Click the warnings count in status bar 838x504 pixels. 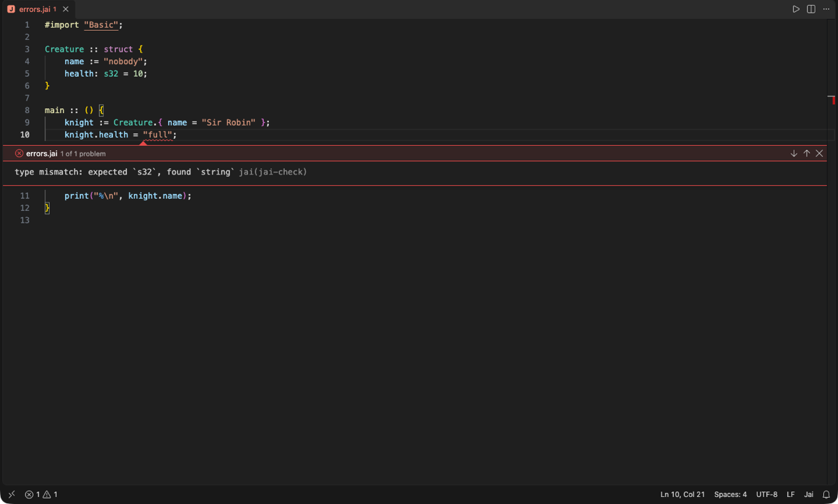[50, 494]
